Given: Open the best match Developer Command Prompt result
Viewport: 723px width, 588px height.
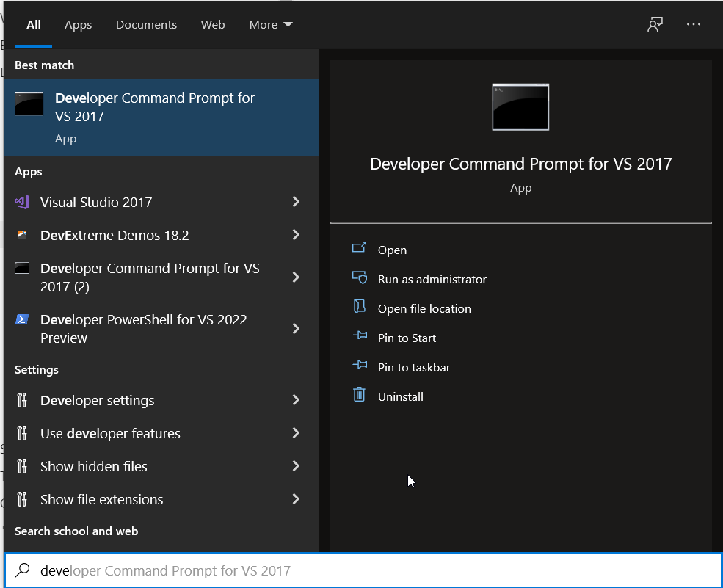Looking at the screenshot, I should [x=161, y=117].
